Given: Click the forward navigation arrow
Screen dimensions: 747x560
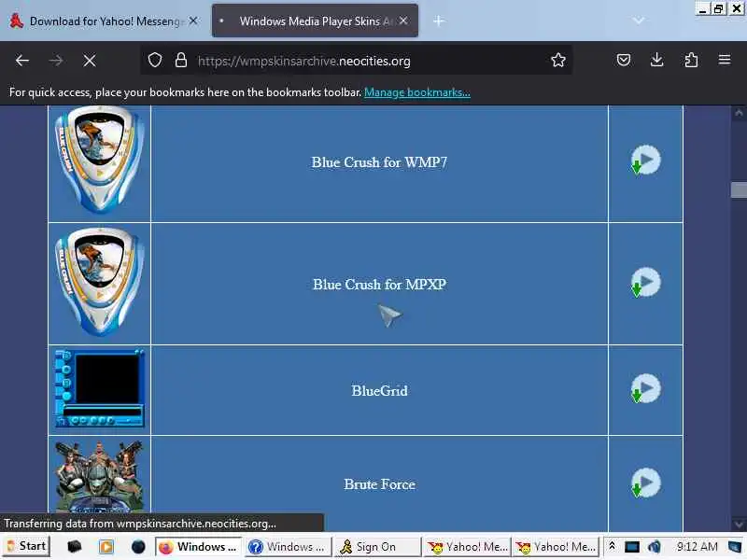Looking at the screenshot, I should (56, 61).
